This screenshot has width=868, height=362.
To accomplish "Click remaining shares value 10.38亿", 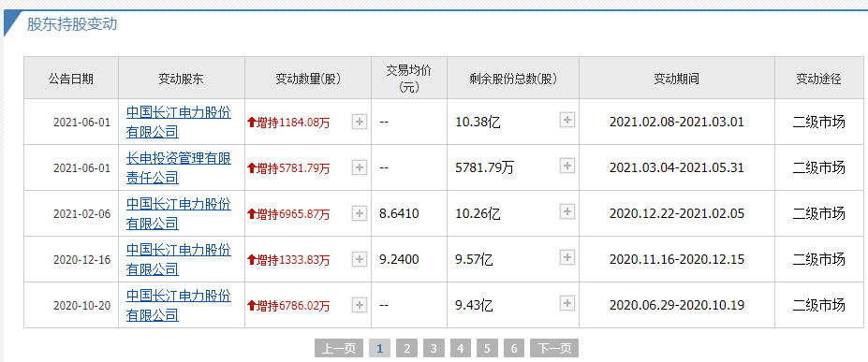I will [478, 123].
